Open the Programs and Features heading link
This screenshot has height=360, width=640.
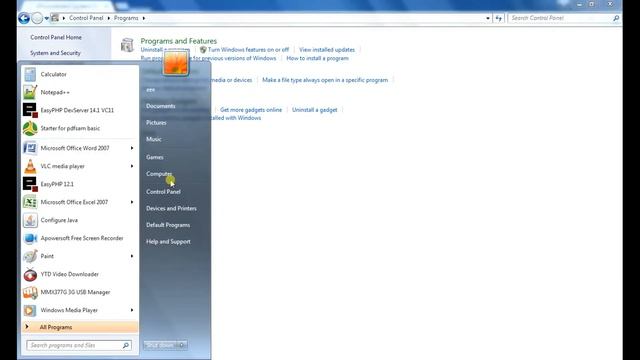(x=179, y=41)
